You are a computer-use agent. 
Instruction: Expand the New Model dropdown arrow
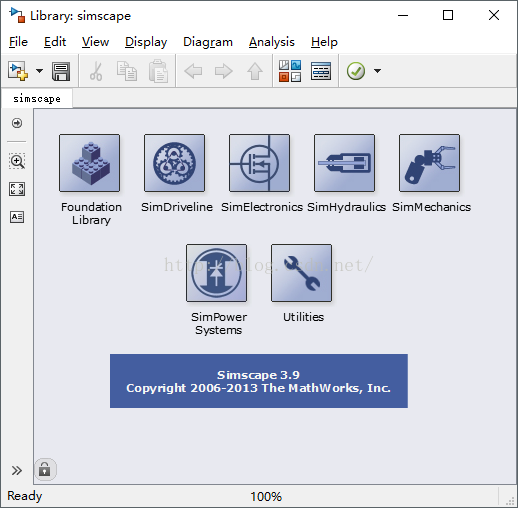[39, 71]
